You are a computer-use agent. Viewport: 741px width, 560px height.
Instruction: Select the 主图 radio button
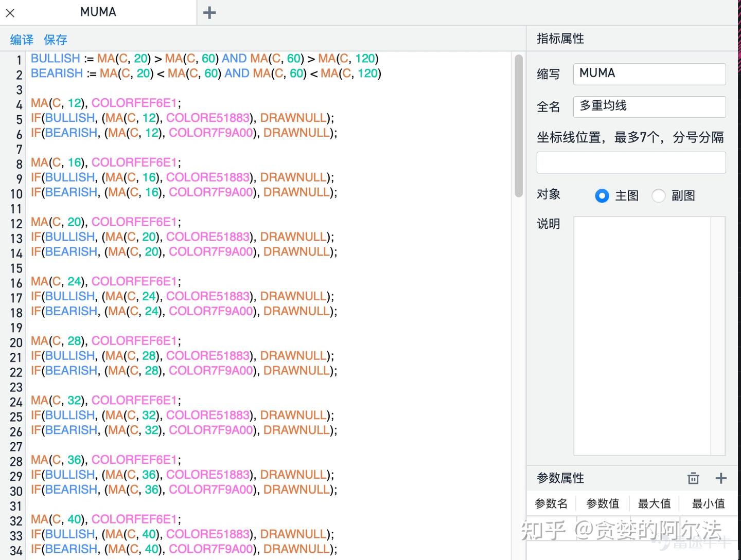(x=602, y=196)
